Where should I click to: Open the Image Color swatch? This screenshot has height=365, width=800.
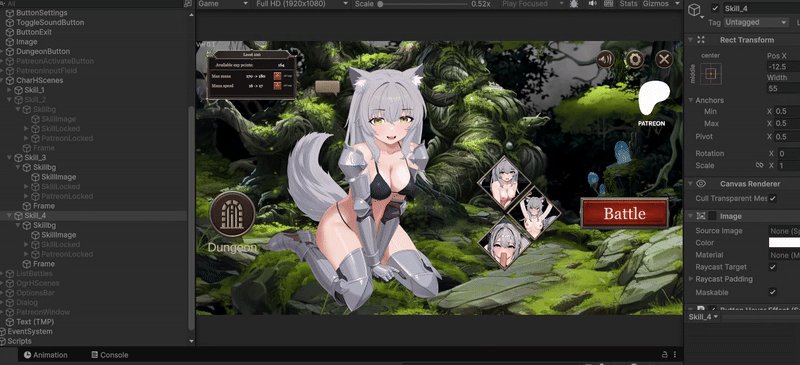click(784, 242)
